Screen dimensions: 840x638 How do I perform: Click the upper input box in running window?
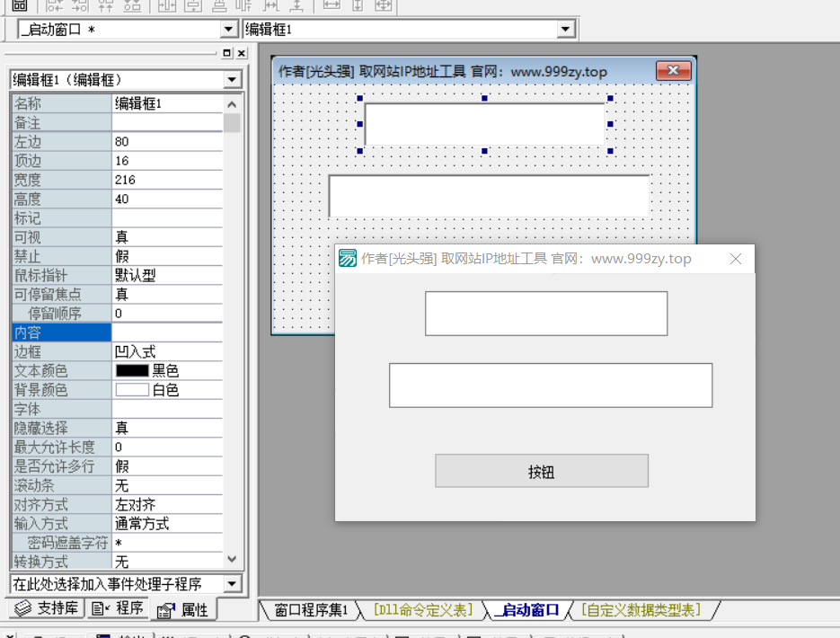[546, 314]
